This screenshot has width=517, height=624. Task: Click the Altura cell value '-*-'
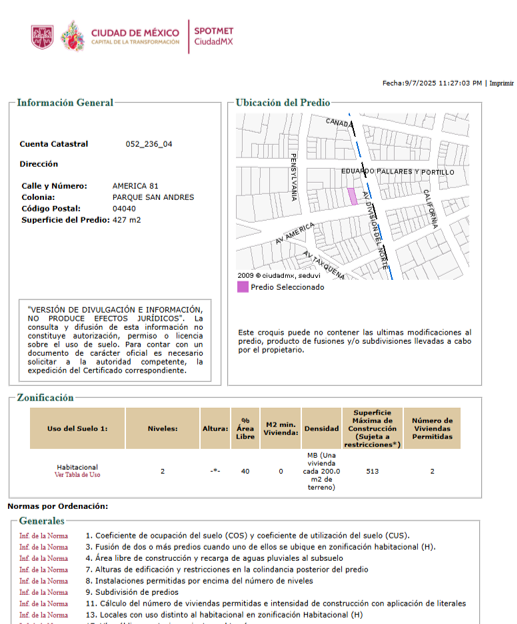(215, 471)
